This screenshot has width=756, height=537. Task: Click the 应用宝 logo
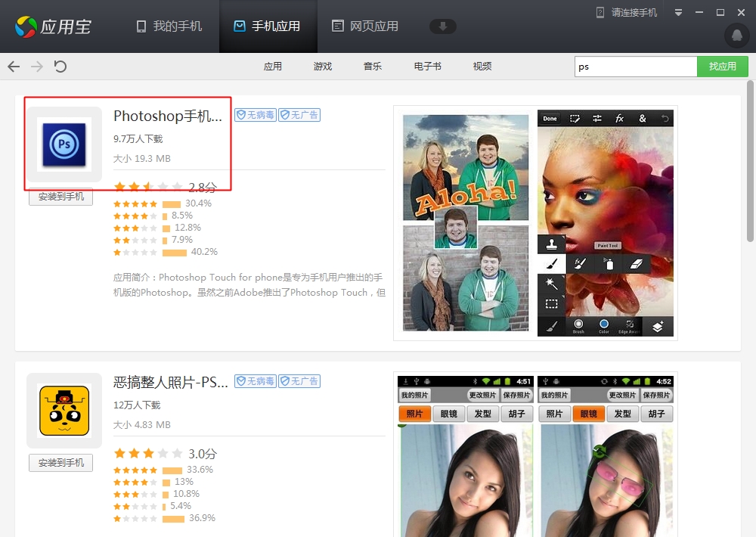coord(53,26)
